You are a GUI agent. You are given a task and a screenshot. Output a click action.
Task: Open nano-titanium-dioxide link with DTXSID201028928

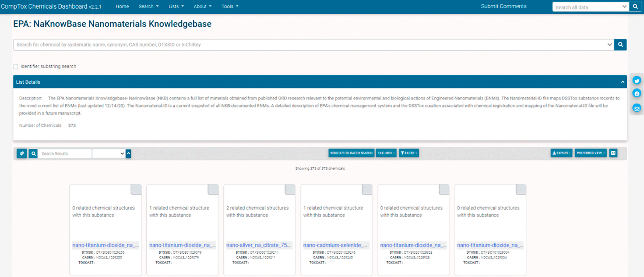pyautogui.click(x=413, y=245)
